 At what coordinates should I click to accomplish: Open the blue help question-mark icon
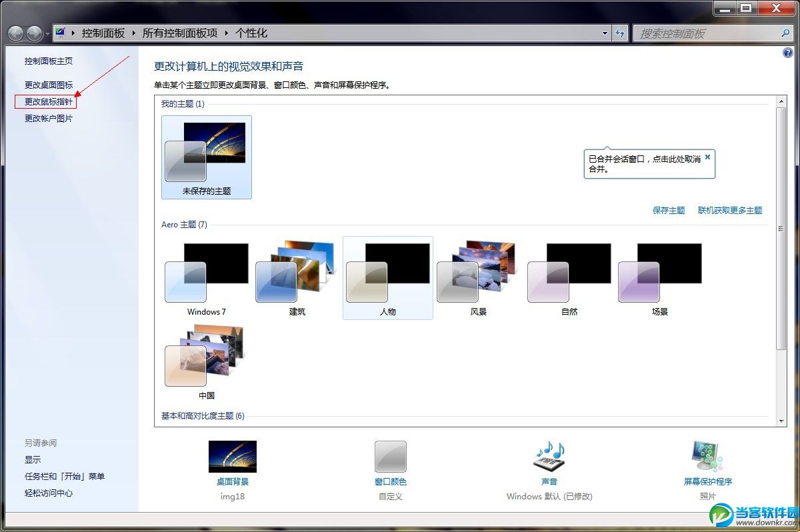pos(787,53)
